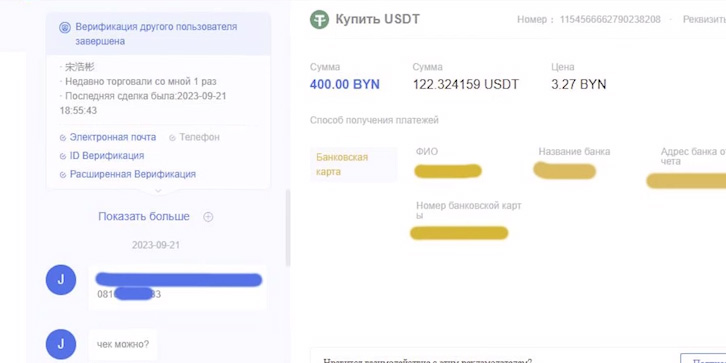Click the redacted Номер банковской карты value
Viewport: 726px width, 363px height.
point(459,233)
